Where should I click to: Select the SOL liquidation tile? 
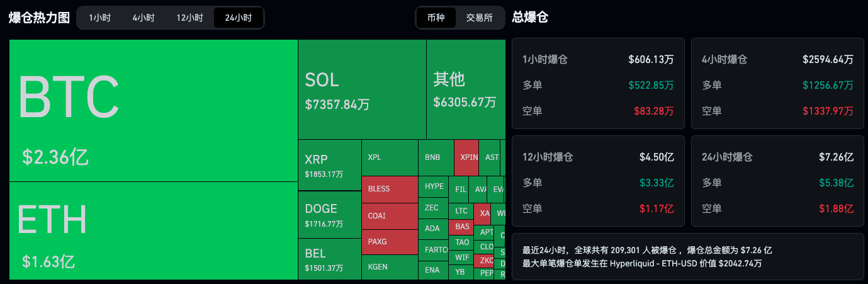(362, 89)
